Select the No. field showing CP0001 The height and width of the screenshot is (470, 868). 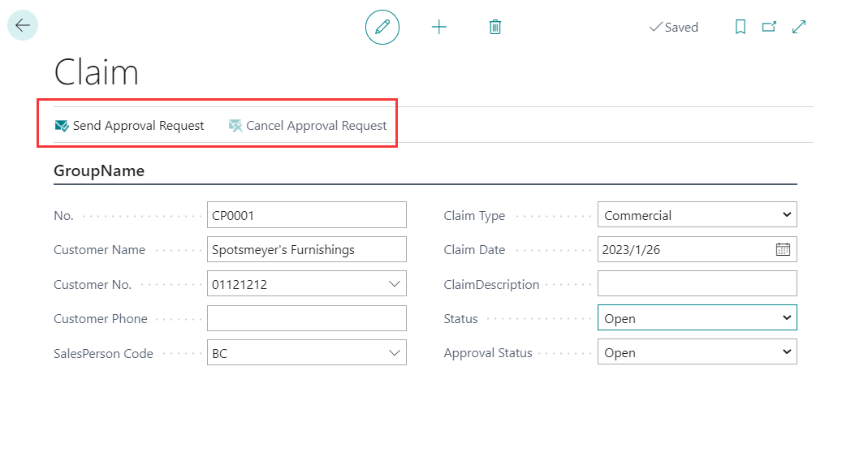tap(306, 214)
